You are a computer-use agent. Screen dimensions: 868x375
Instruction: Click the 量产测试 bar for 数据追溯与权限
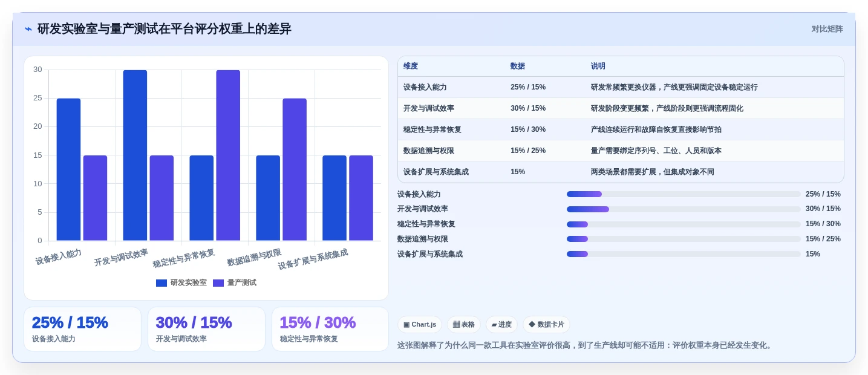pos(295,169)
